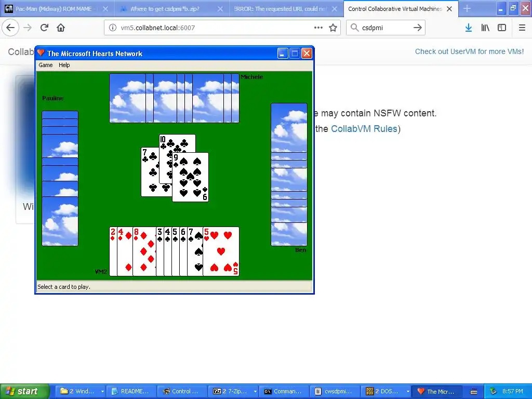Play the 3 of spades card
The width and height of the screenshot is (532, 399).
(x=160, y=251)
